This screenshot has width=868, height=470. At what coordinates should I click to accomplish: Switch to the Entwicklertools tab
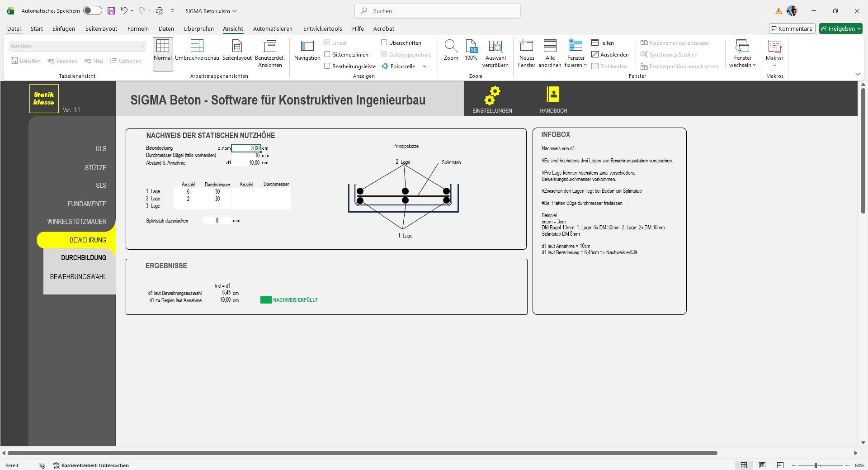click(x=322, y=28)
